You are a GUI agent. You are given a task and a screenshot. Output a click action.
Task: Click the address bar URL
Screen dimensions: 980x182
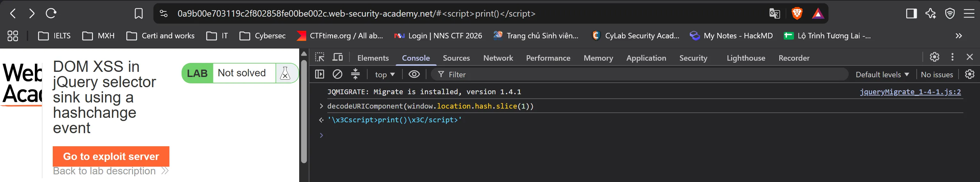tap(356, 14)
